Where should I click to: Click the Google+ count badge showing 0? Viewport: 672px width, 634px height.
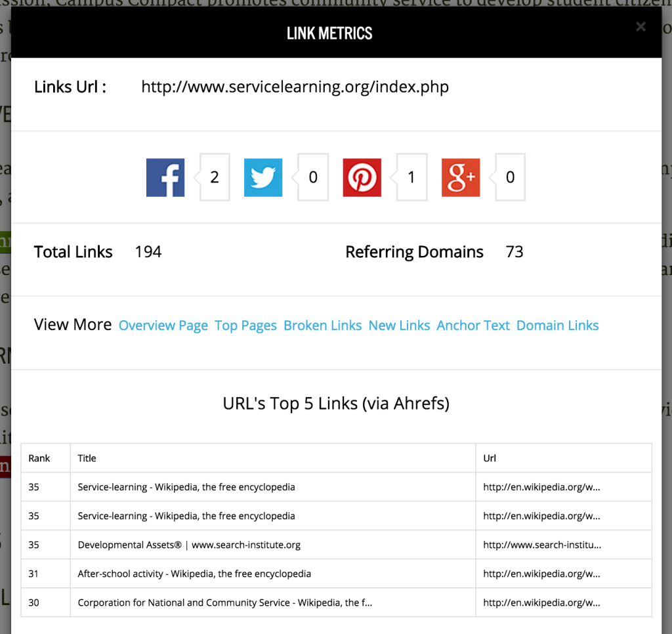pos(510,177)
